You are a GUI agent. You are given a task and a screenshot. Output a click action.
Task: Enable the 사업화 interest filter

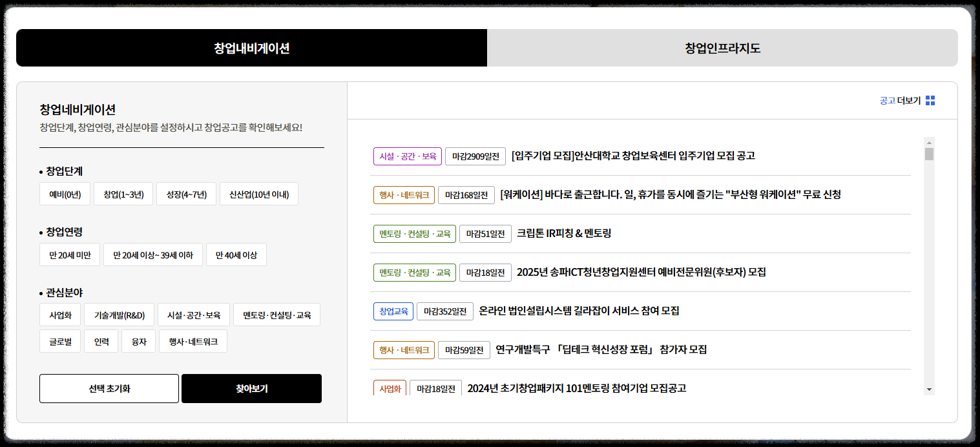click(59, 315)
